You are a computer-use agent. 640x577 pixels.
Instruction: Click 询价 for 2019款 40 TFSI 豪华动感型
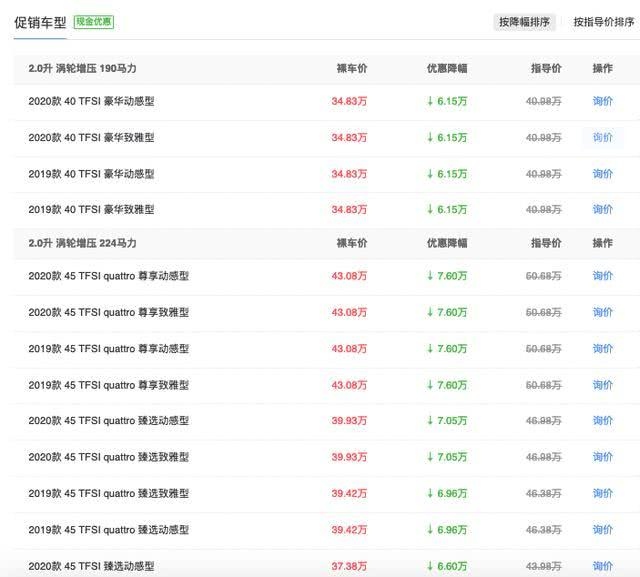click(602, 173)
